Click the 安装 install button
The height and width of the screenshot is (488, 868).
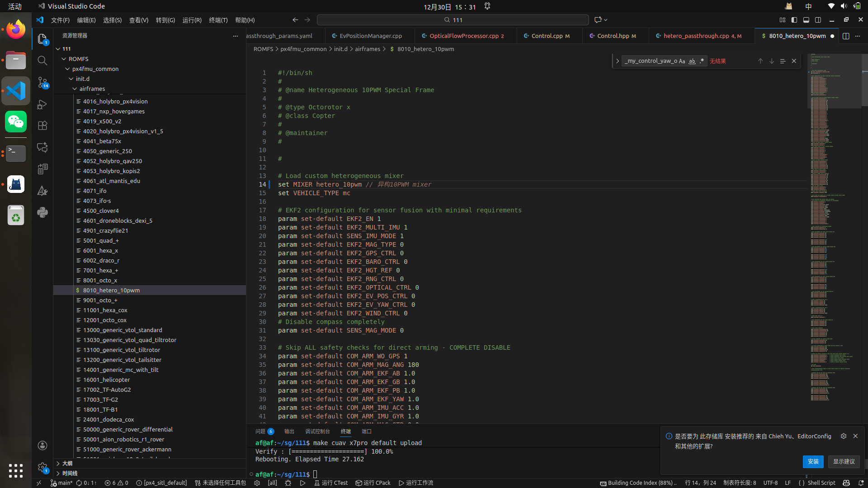tap(813, 461)
